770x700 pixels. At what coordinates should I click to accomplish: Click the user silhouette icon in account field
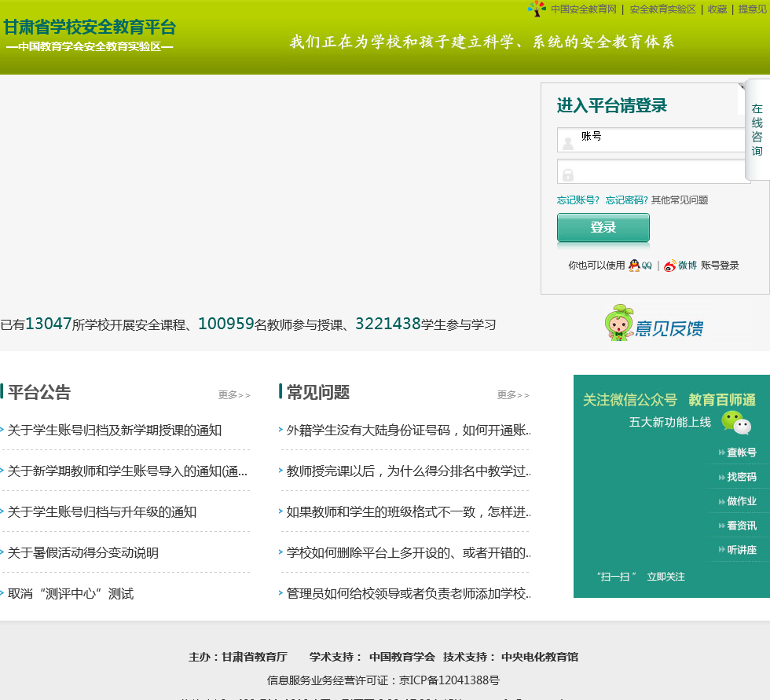pos(568,143)
